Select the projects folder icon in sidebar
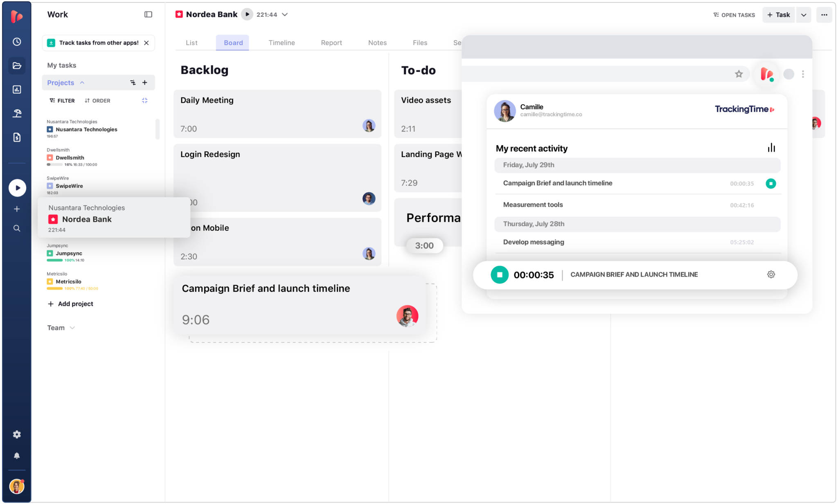This screenshot has height=504, width=838. tap(17, 65)
